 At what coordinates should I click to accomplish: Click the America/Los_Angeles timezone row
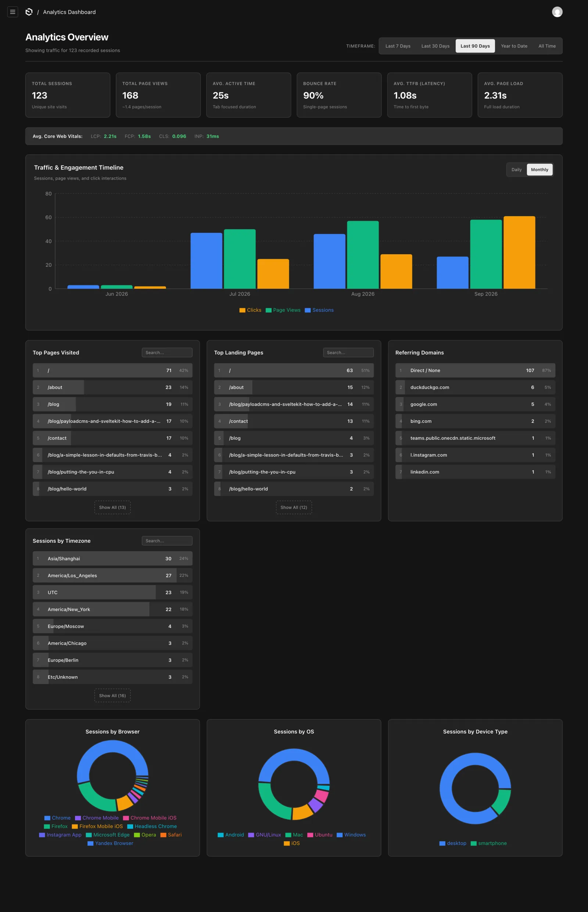pyautogui.click(x=112, y=576)
